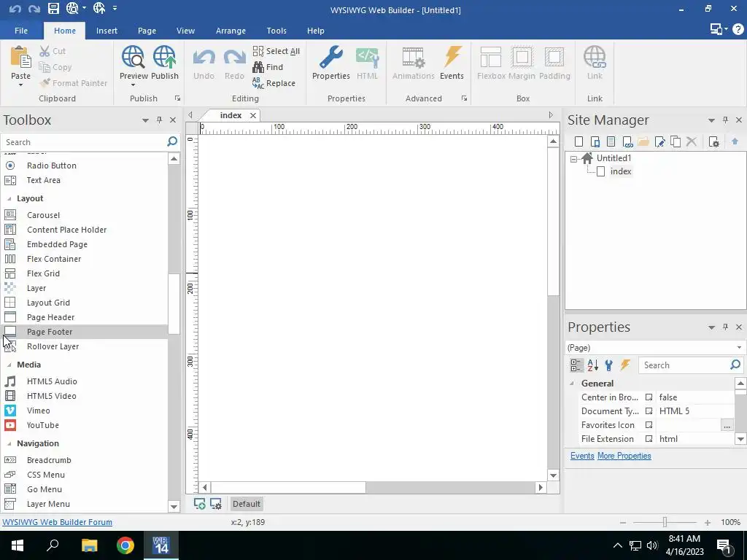Viewport: 747px width, 560px height.
Task: Select Page Header from Toolbox
Action: point(50,318)
